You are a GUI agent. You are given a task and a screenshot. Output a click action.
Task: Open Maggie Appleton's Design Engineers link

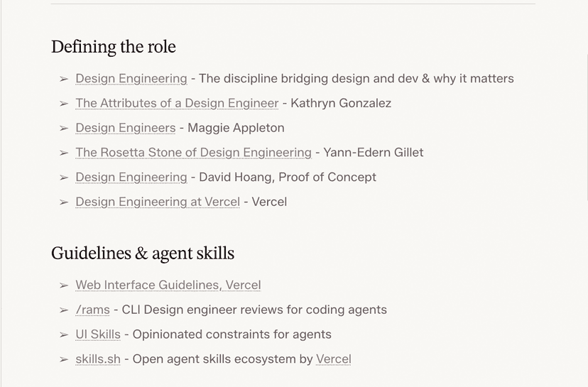(126, 129)
